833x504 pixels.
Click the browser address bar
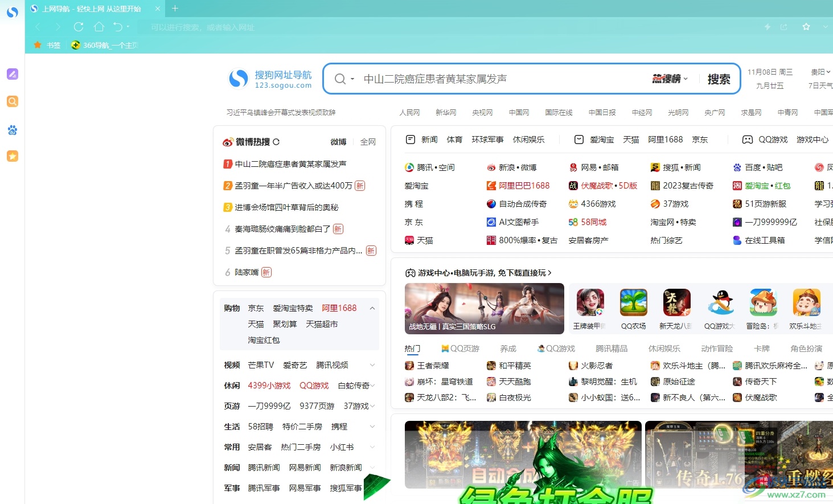pos(450,27)
